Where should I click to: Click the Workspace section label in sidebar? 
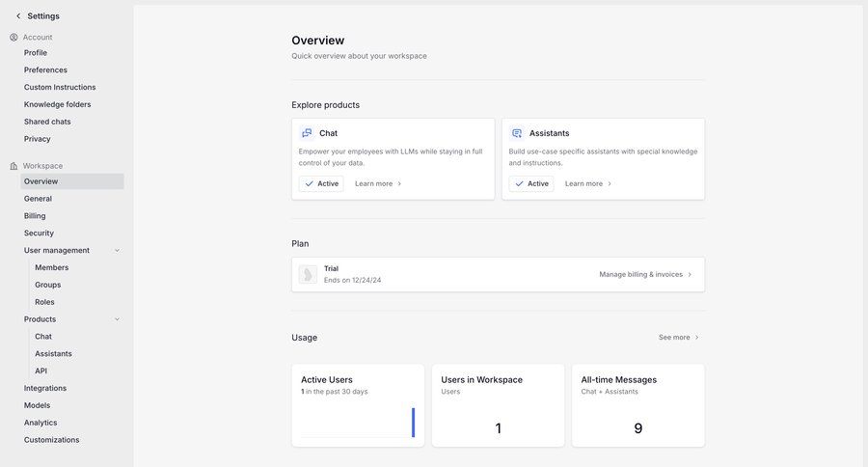coord(42,166)
